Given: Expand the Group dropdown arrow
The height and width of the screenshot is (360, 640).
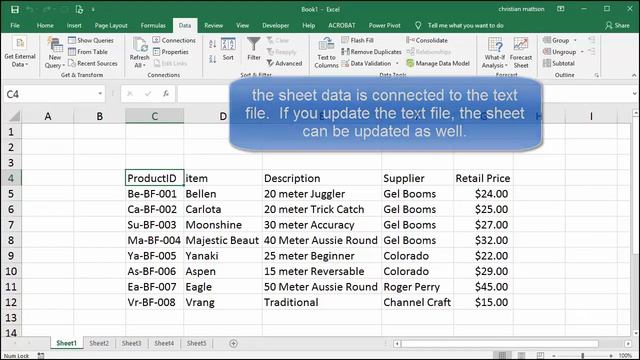Looking at the screenshot, I should [x=575, y=40].
